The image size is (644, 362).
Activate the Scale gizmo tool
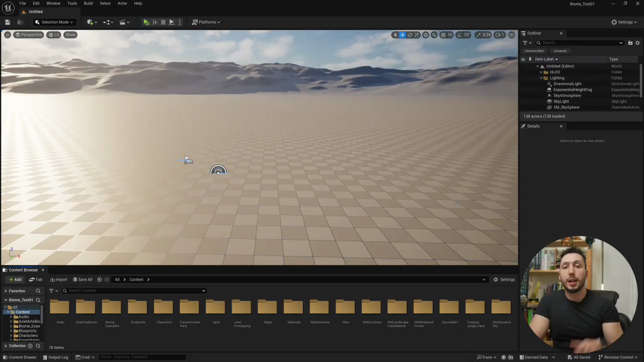click(x=417, y=35)
